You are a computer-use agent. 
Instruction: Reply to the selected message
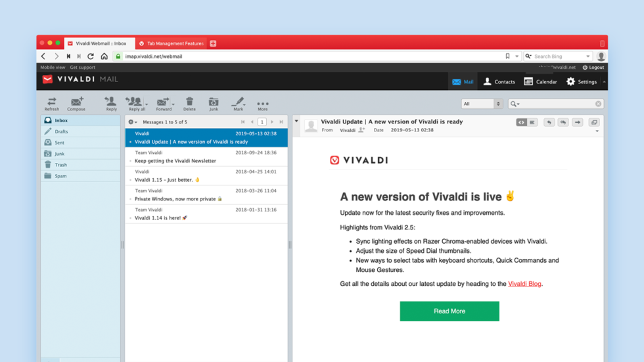tap(111, 103)
